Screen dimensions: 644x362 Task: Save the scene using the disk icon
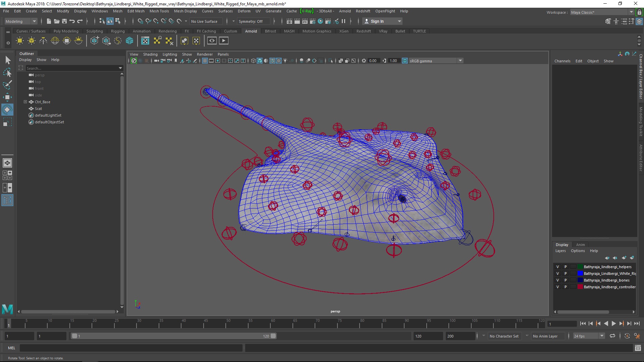click(64, 21)
